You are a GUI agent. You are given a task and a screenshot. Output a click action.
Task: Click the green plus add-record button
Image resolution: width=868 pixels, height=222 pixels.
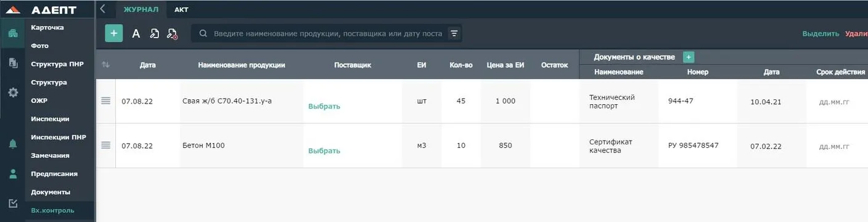(x=114, y=33)
